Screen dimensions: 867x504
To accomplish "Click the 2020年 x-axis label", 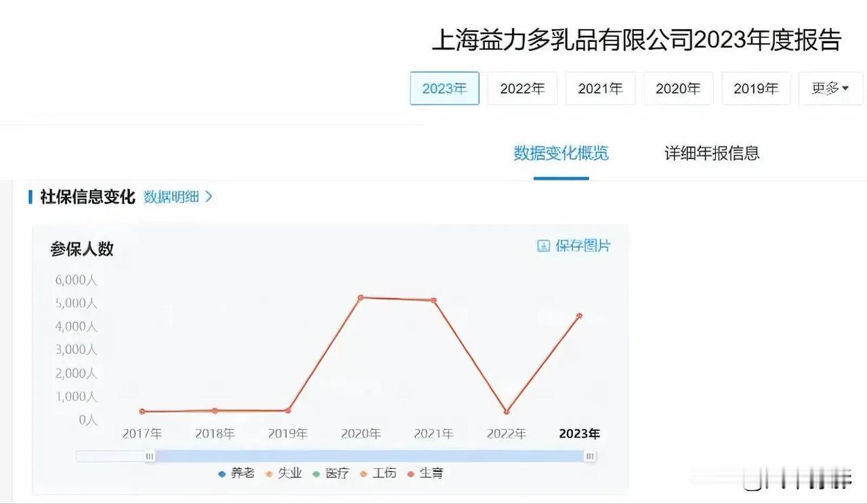I will (x=361, y=434).
